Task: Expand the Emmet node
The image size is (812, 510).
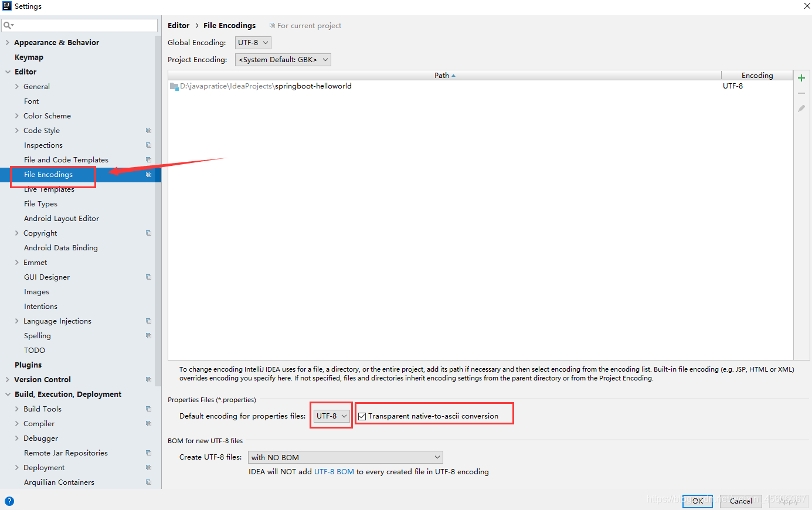Action: (x=16, y=263)
